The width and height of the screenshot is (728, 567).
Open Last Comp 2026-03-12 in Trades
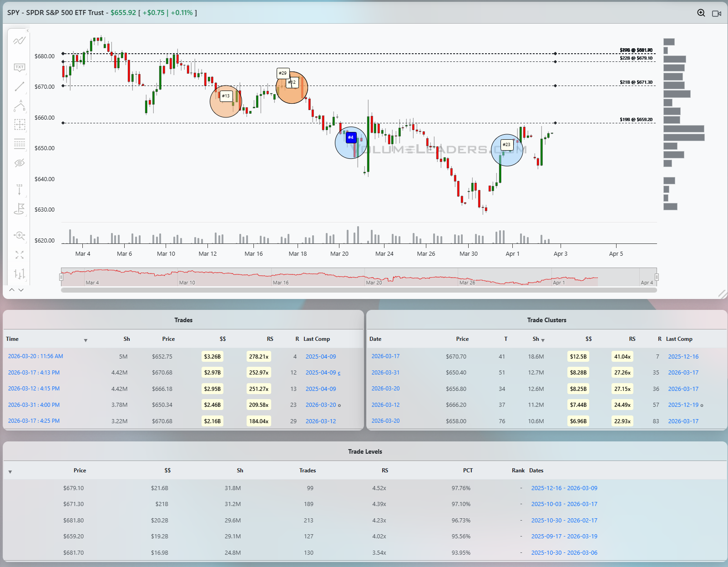(x=321, y=421)
